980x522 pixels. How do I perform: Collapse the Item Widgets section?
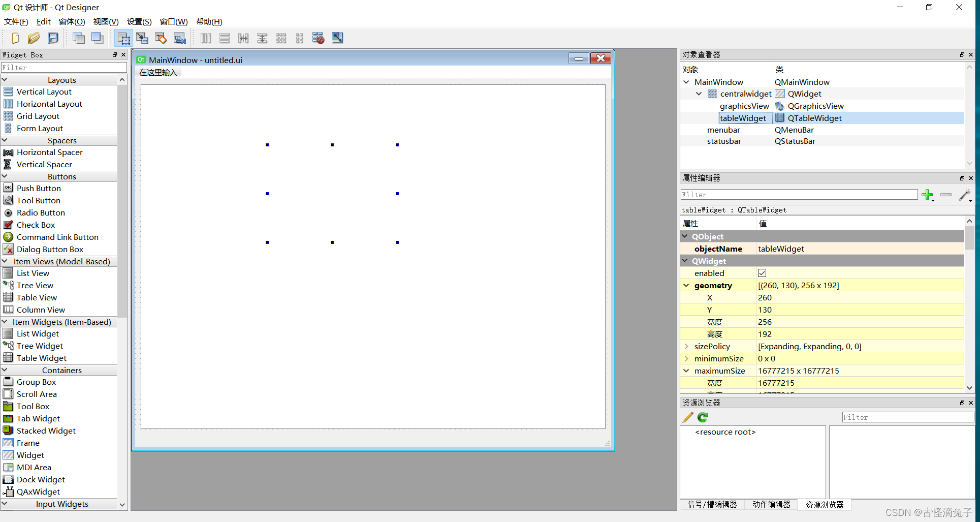4,322
